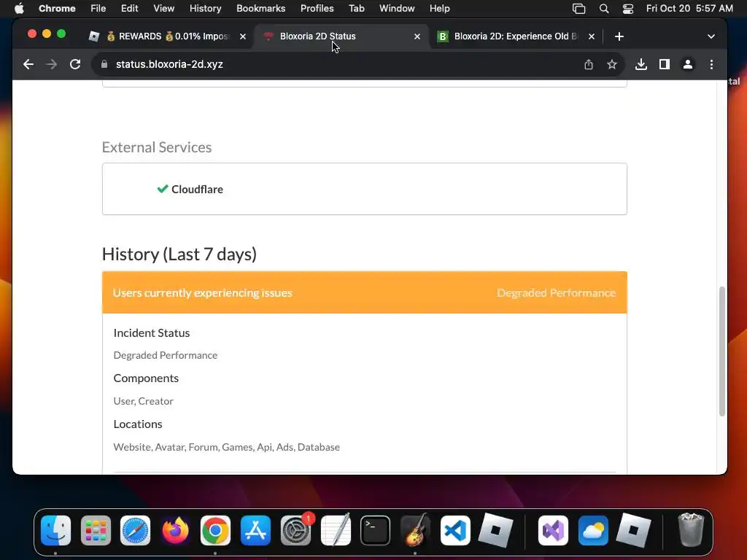Viewport: 747px width, 560px height.
Task: Open the Help menu
Action: (439, 9)
